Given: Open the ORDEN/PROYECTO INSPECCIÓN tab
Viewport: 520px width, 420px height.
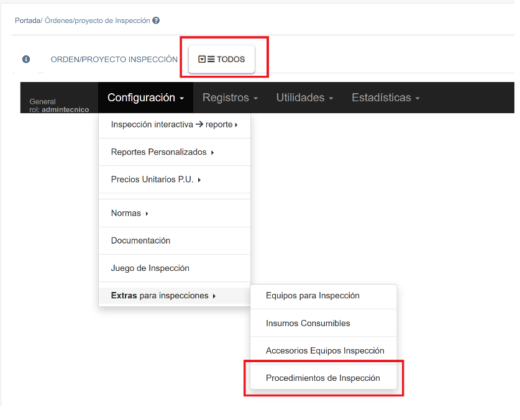Looking at the screenshot, I should tap(114, 60).
